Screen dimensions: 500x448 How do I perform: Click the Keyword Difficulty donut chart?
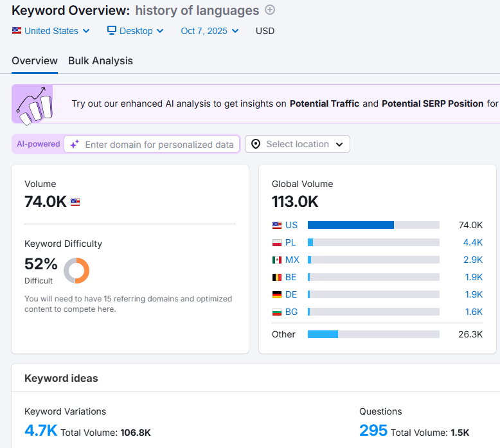tap(76, 271)
